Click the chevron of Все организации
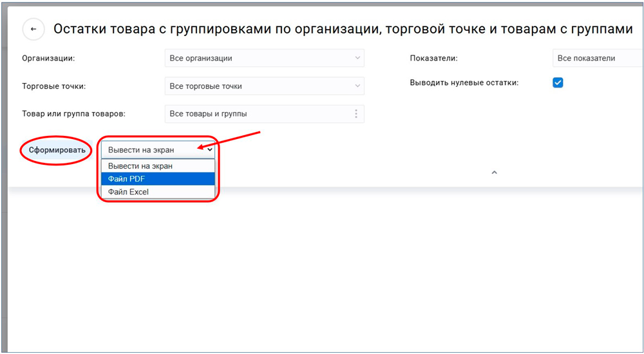The height and width of the screenshot is (354, 644). 357,58
